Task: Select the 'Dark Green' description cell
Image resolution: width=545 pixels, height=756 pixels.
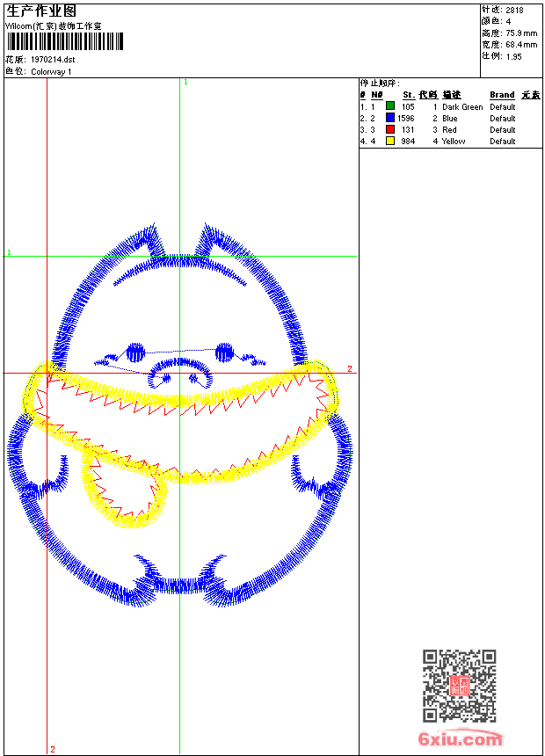Action: coord(462,107)
